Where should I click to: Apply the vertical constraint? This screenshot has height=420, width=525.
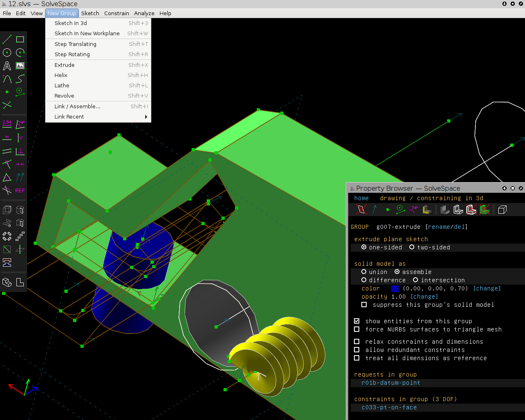click(20, 137)
